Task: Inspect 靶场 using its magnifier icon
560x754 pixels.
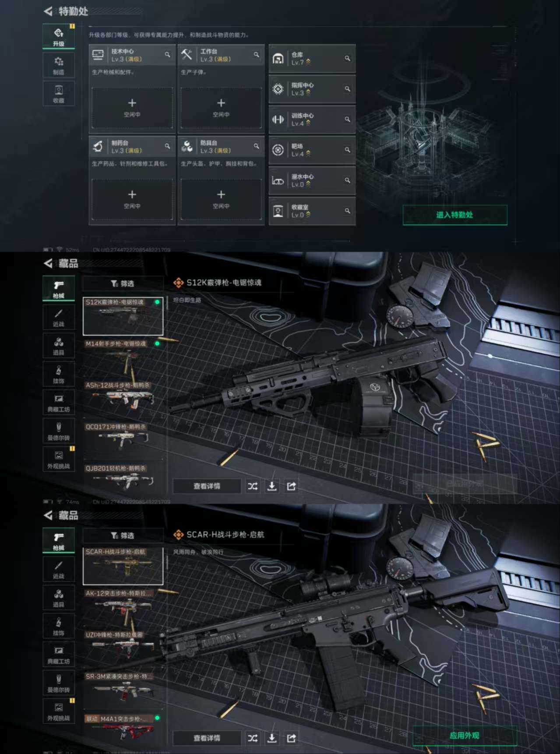Action: click(347, 150)
